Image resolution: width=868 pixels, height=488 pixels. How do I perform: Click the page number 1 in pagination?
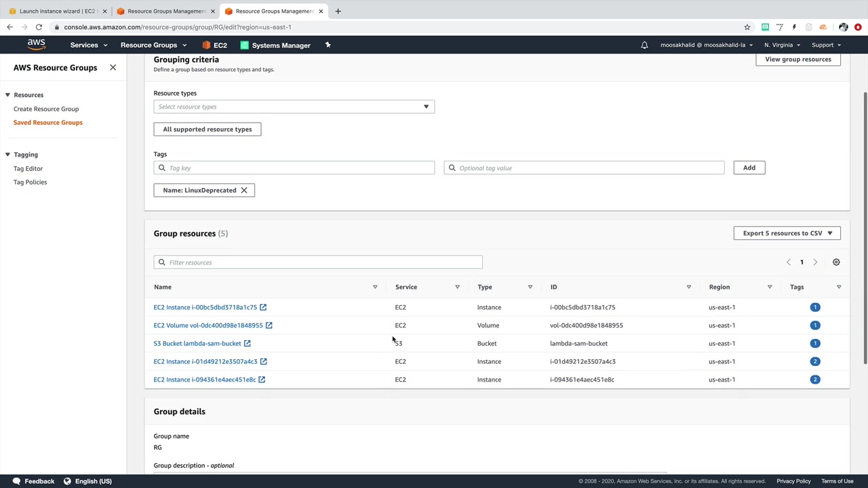802,262
